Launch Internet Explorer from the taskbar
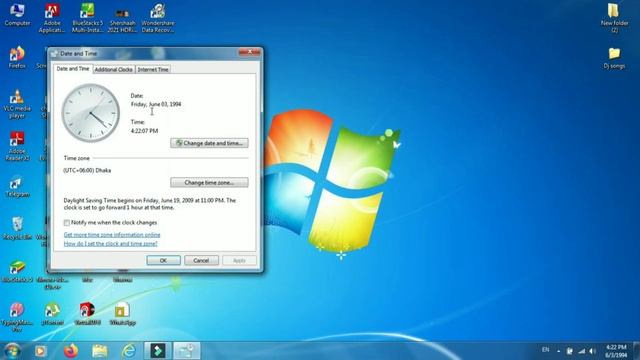Viewport: 640px width, 360px height. [129, 351]
